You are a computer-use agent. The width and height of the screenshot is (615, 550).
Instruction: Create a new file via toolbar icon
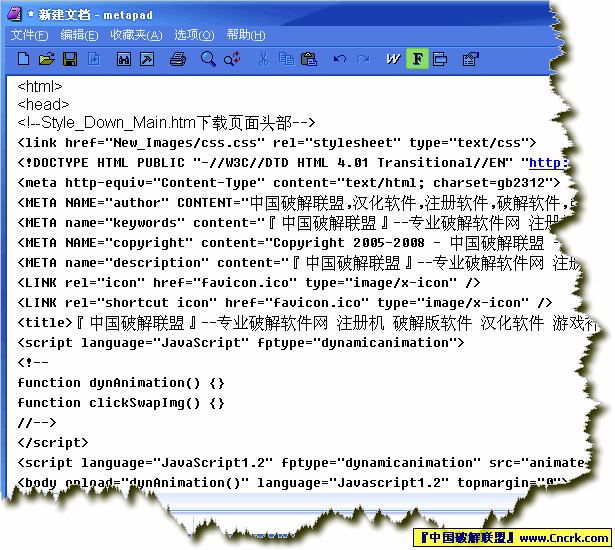(24, 59)
